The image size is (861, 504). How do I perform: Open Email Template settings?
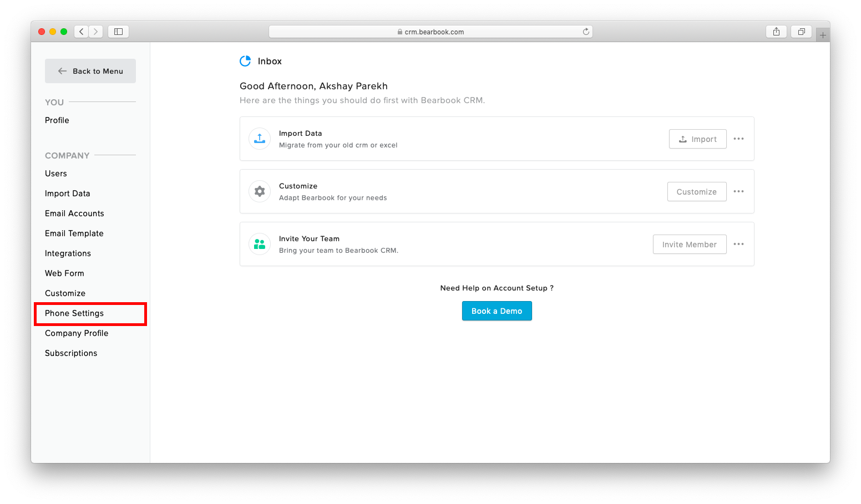pos(74,233)
